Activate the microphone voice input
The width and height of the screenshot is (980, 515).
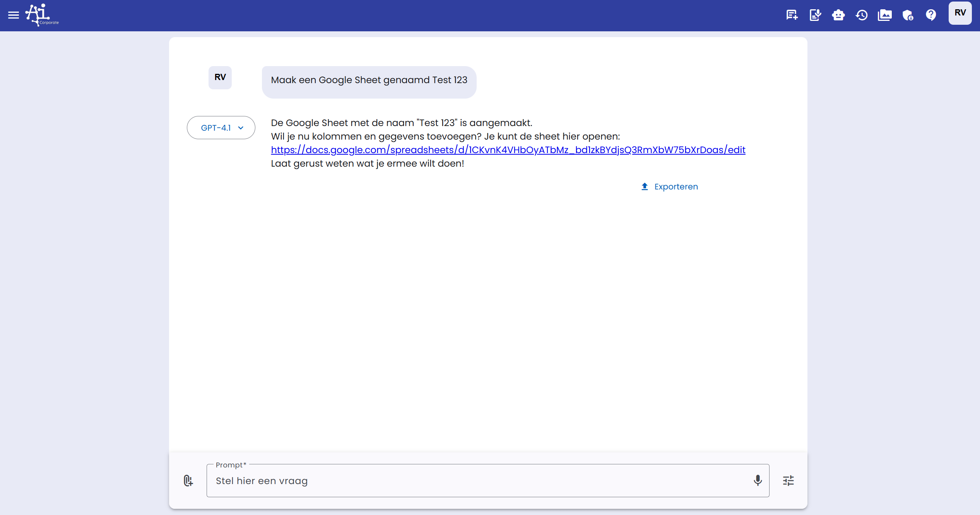(x=758, y=481)
